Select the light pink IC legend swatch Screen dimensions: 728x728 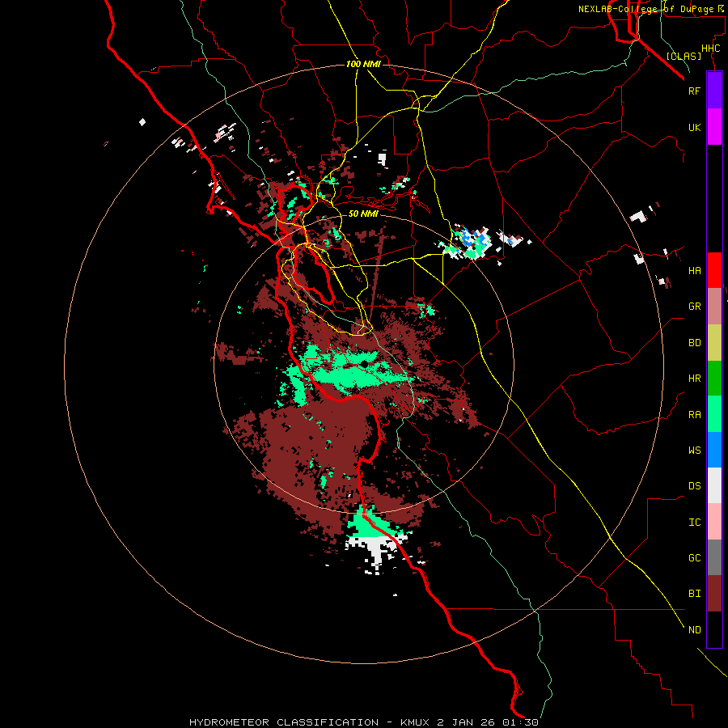(x=714, y=522)
